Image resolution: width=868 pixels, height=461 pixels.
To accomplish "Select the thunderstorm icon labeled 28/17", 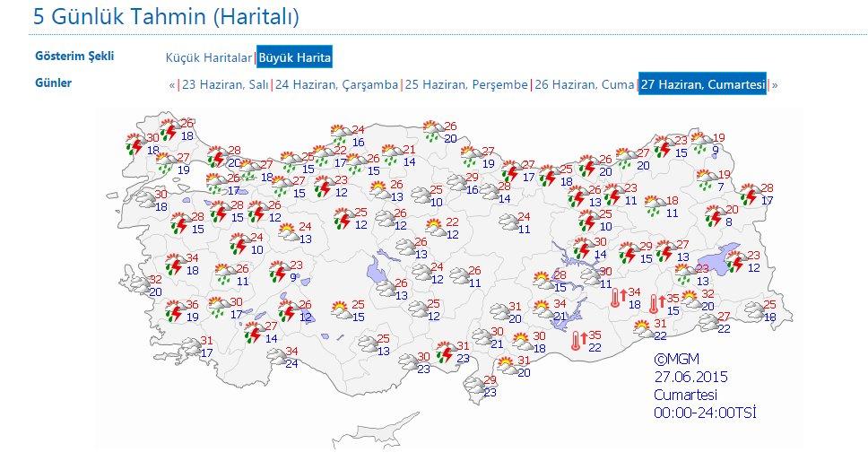I will click(750, 194).
